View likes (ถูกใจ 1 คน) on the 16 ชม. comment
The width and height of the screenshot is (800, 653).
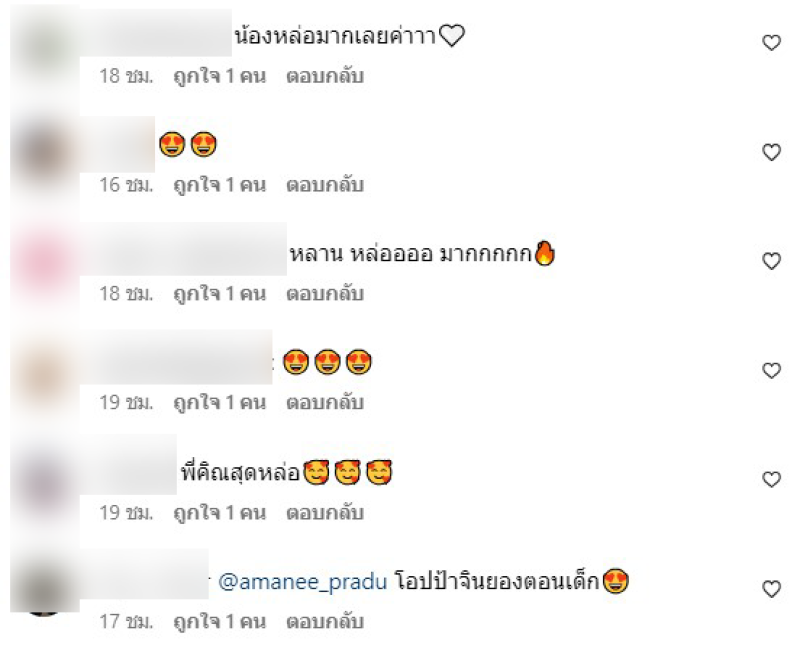click(220, 185)
